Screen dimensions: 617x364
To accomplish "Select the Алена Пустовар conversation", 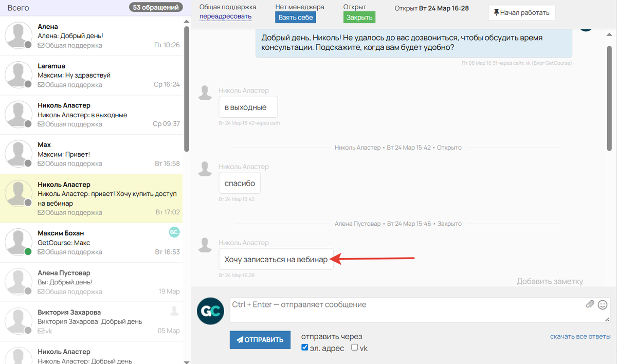I will click(93, 282).
